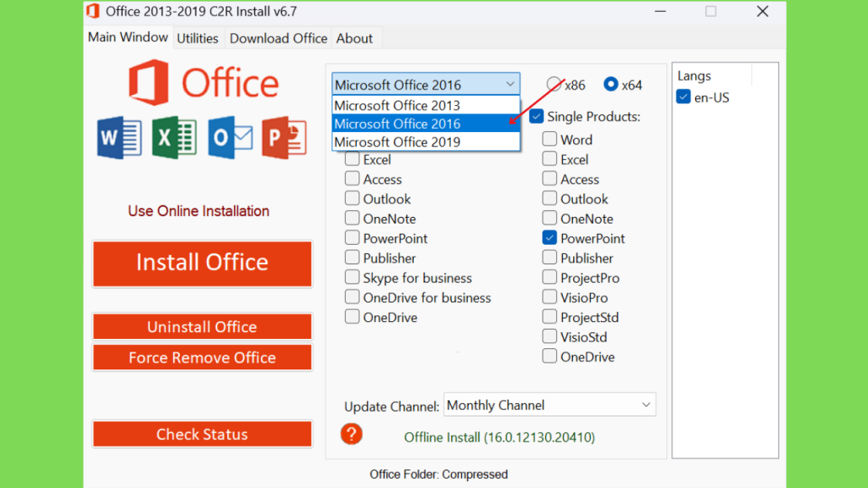The width and height of the screenshot is (868, 488).
Task: Click the large Office logo
Action: coord(203,83)
